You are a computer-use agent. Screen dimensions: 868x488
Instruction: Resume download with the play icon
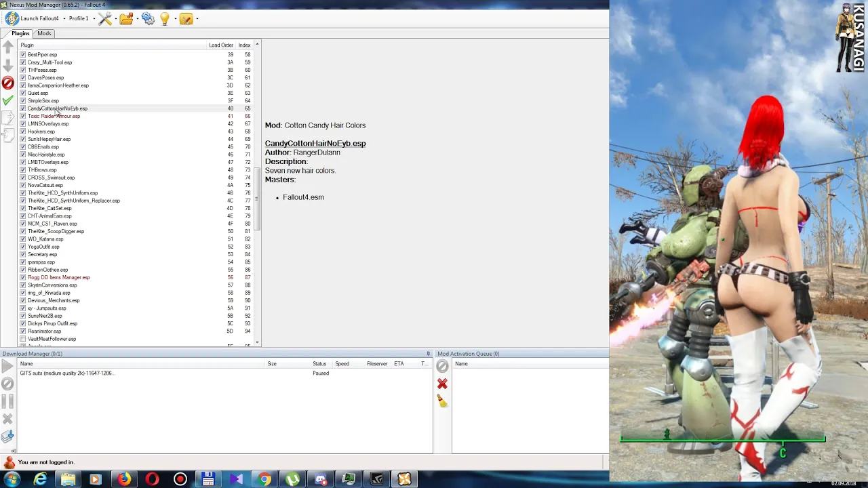[x=7, y=367]
